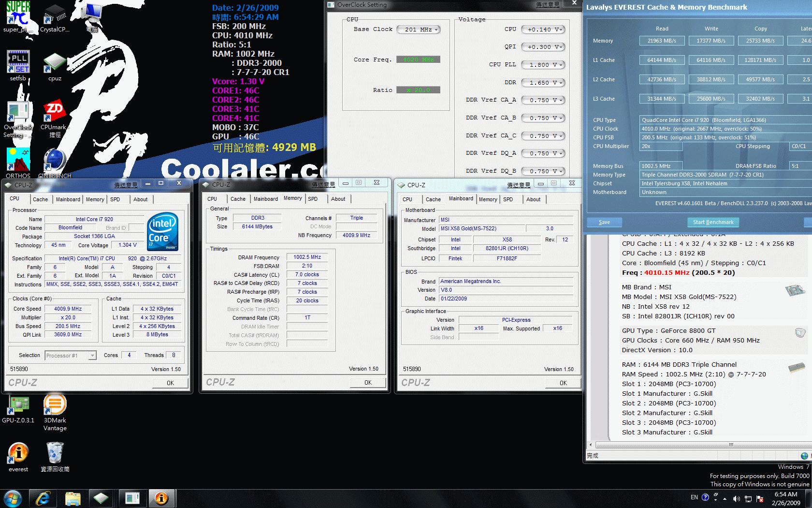The height and width of the screenshot is (508, 812).
Task: Click OK in middle CPU-Z window
Action: (368, 382)
